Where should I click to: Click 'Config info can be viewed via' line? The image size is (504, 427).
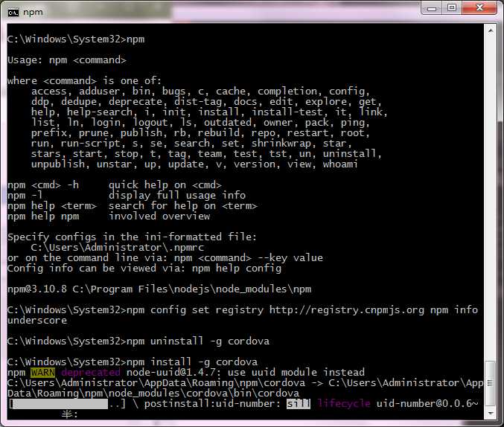144,269
